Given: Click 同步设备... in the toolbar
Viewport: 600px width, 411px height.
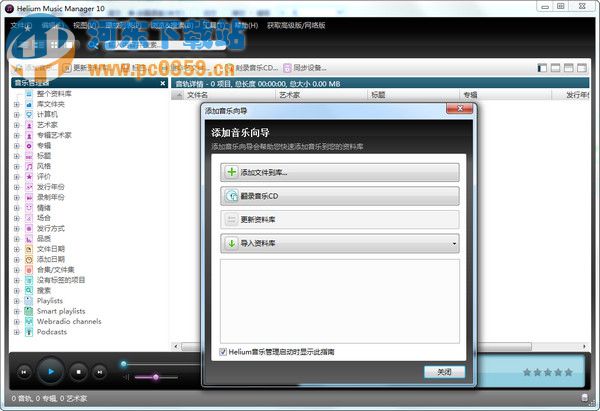Looking at the screenshot, I should click(x=305, y=68).
